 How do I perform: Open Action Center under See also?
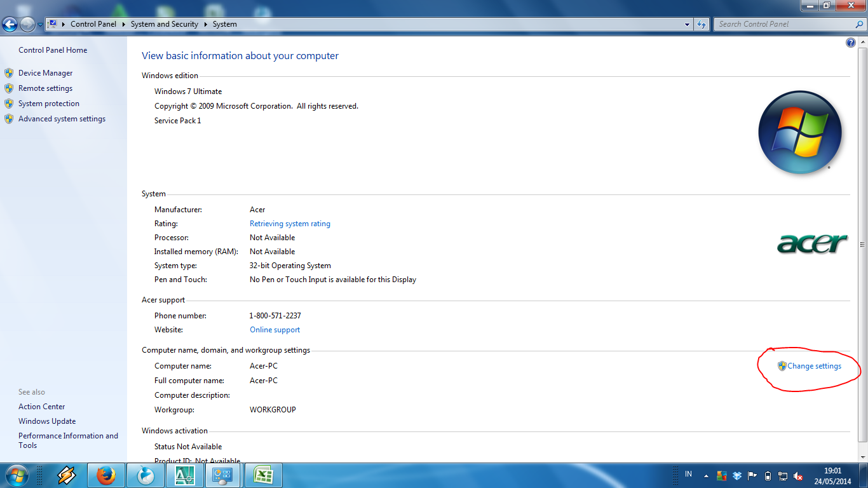pyautogui.click(x=41, y=407)
